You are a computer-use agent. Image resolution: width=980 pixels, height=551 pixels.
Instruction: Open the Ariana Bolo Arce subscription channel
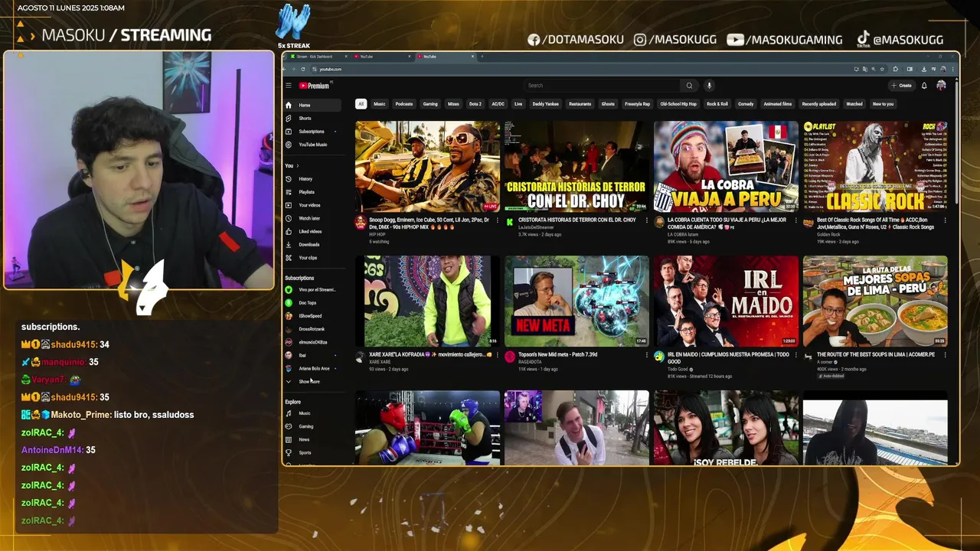click(312, 368)
